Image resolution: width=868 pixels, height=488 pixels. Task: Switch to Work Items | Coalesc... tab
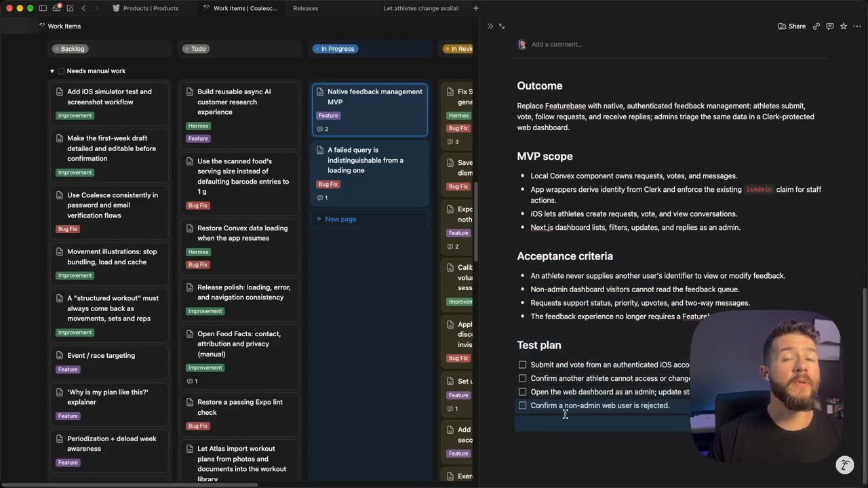pyautogui.click(x=241, y=8)
